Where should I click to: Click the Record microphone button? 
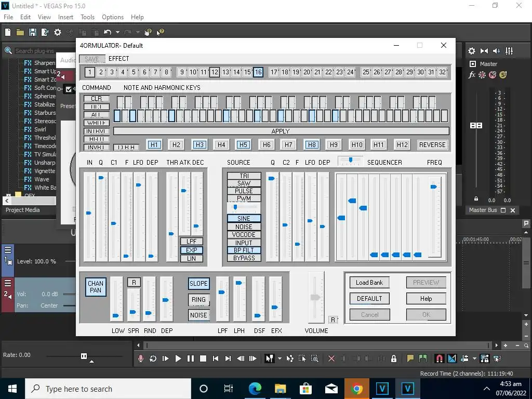pos(140,358)
